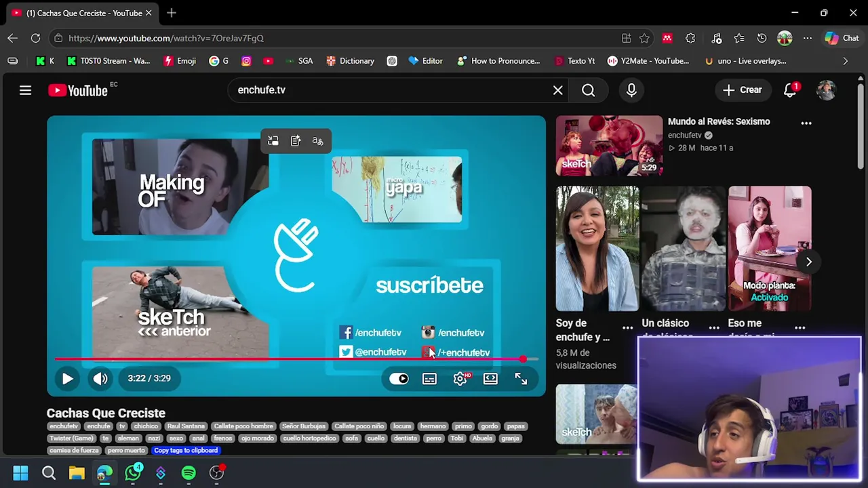Open the player settings gear
This screenshot has width=868, height=488.
coord(460,379)
